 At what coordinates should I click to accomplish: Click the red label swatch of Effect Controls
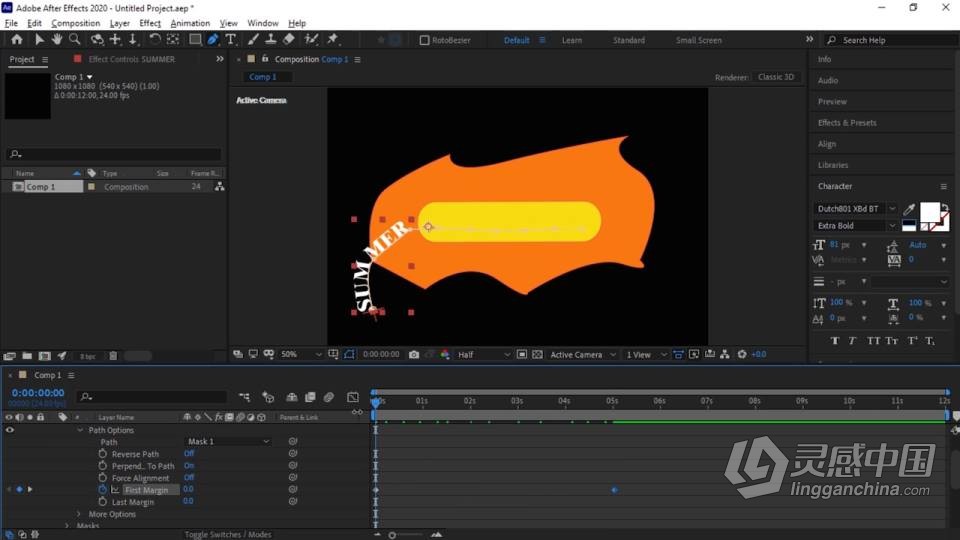tap(77, 59)
